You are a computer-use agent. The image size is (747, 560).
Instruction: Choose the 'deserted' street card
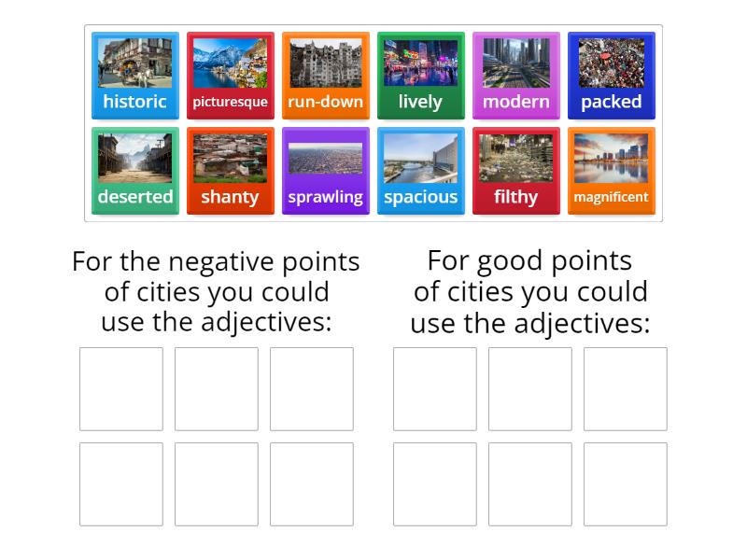[x=134, y=170]
